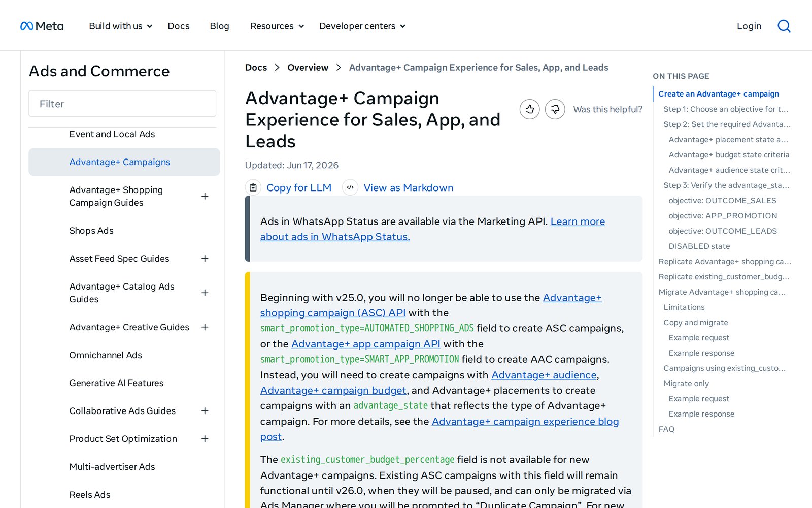Expand Advantage+ Creative Guides plus icon
Screen dimensions: 812x508
pos(205,327)
